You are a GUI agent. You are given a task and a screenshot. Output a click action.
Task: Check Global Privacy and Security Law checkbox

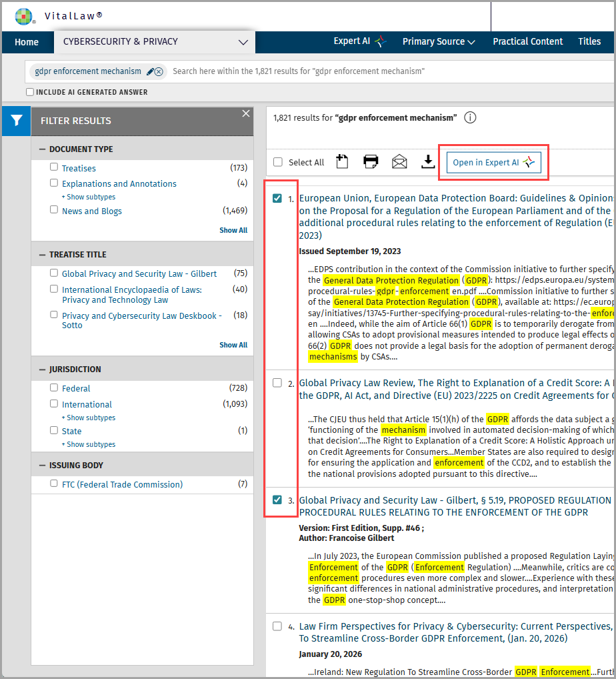pos(54,273)
